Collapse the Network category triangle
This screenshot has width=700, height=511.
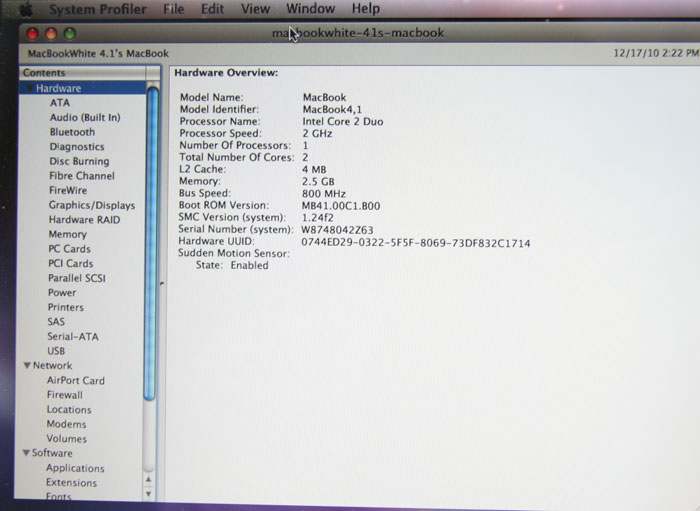(x=27, y=366)
